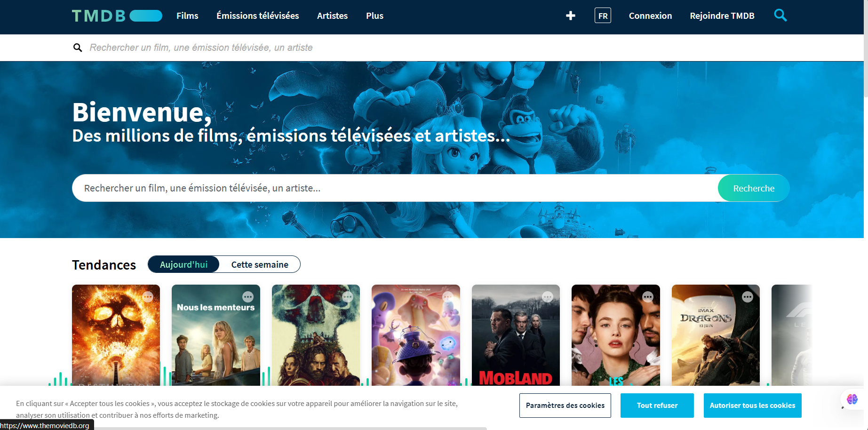
Task: Open the MobLand poster
Action: 516,335
